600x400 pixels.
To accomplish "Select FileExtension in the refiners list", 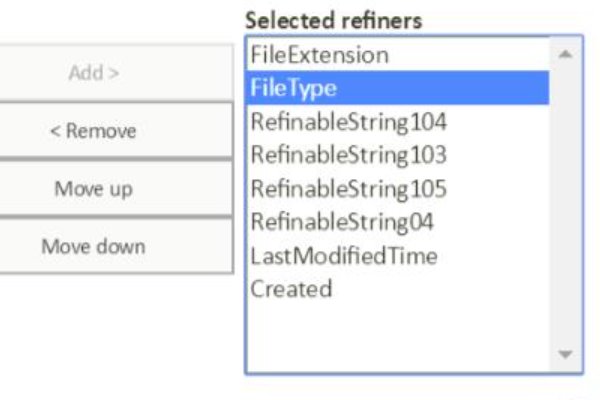I will pyautogui.click(x=319, y=54).
